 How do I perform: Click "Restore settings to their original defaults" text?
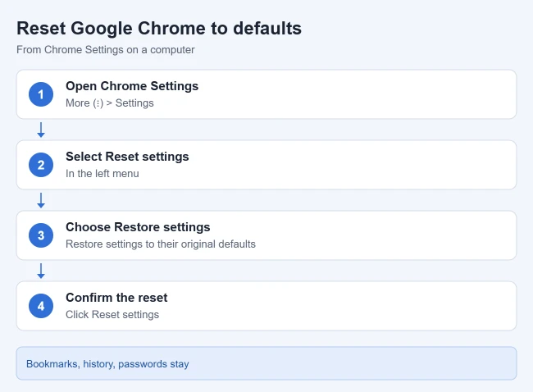(x=161, y=244)
